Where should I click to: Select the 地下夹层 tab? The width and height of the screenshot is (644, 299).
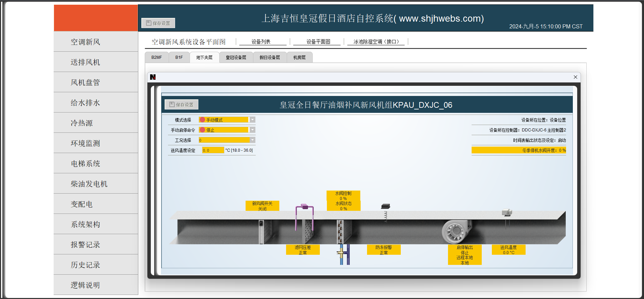tap(204, 57)
